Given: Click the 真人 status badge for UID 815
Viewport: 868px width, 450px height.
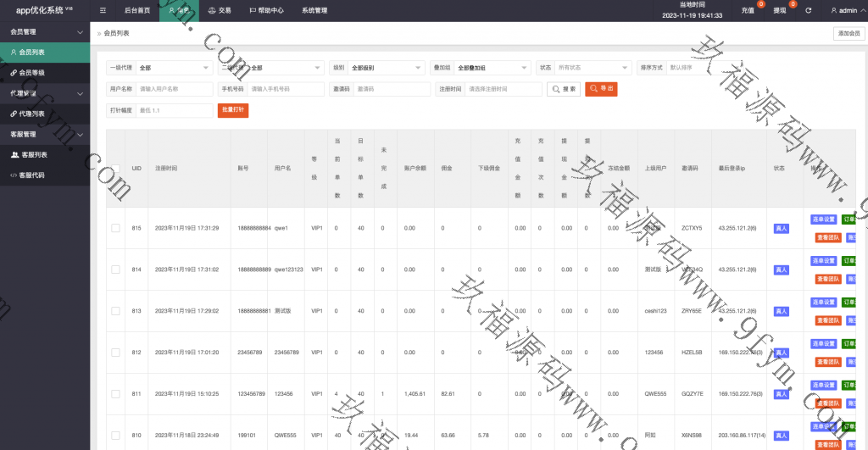Looking at the screenshot, I should (x=781, y=229).
